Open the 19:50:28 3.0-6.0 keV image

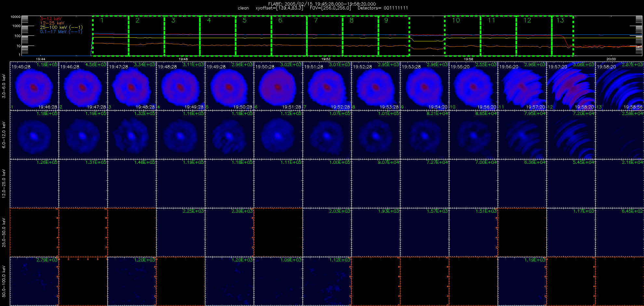[x=278, y=86]
